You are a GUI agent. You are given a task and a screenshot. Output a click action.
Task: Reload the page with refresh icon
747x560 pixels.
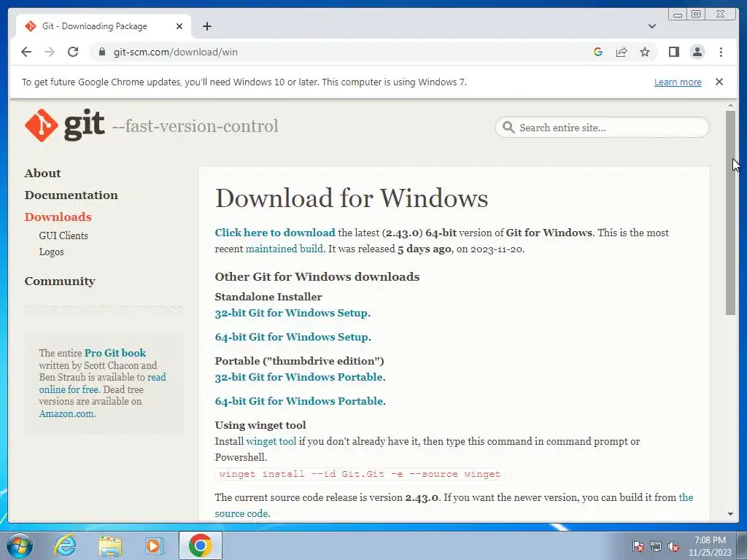coord(73,52)
